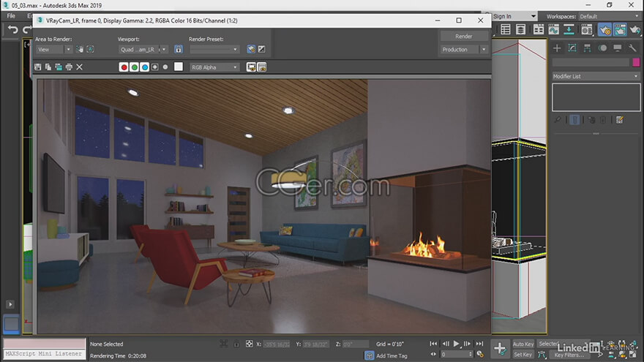Switch to Utilities wrench tab

coord(632,48)
